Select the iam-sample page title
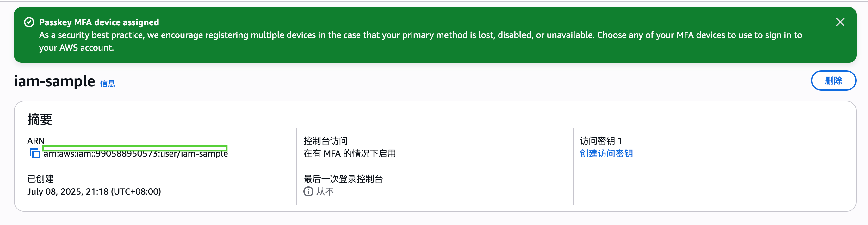Viewport: 868px width, 225px height. click(55, 81)
